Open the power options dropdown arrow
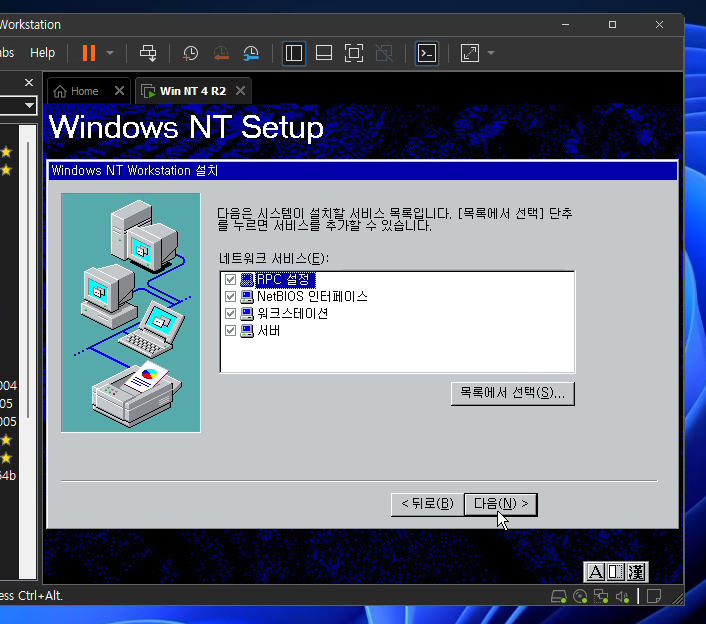The width and height of the screenshot is (706, 624). pyautogui.click(x=110, y=53)
